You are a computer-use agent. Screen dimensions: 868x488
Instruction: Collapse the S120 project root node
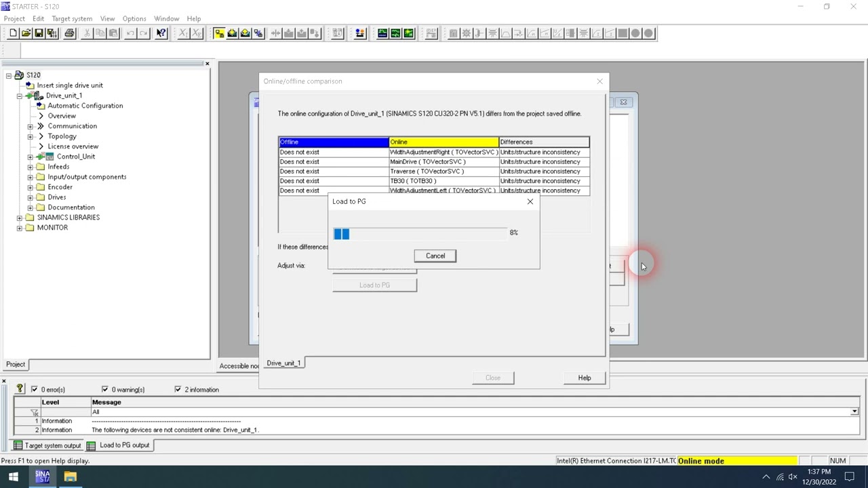tap(9, 75)
